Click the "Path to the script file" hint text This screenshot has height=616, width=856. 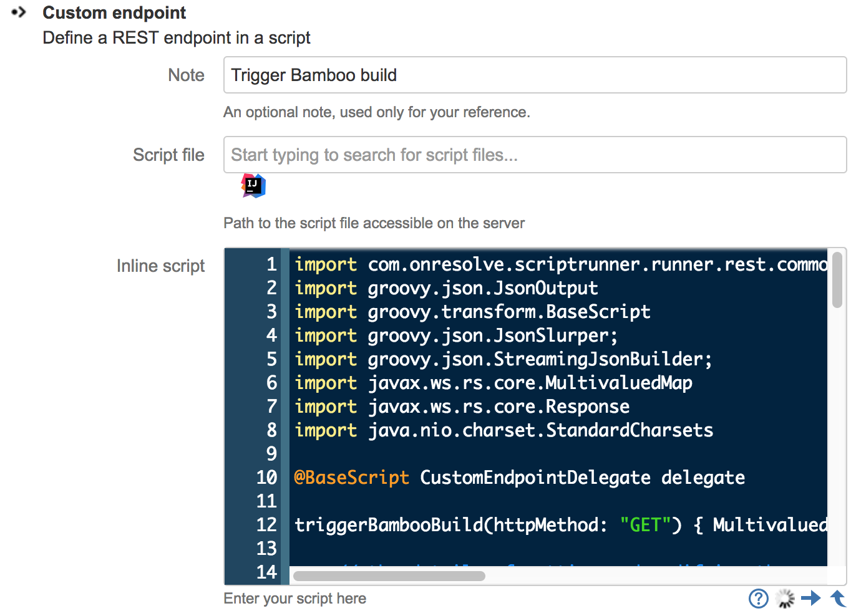[374, 223]
